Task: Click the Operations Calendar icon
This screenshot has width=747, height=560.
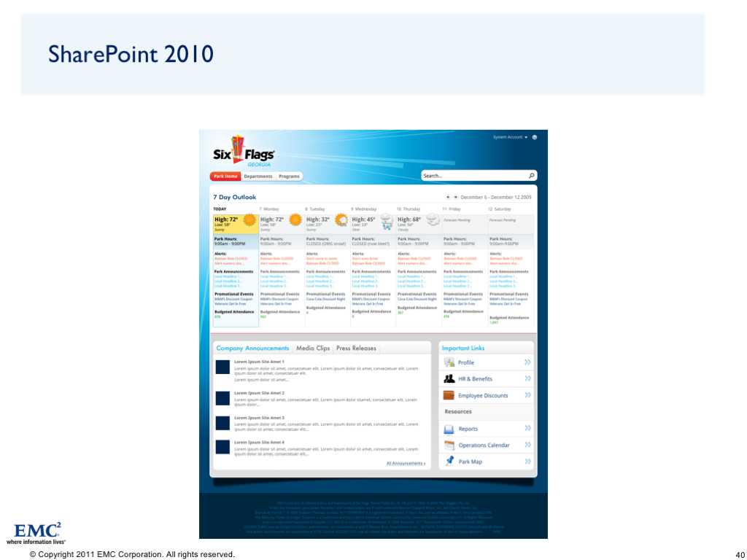Action: [x=449, y=446]
